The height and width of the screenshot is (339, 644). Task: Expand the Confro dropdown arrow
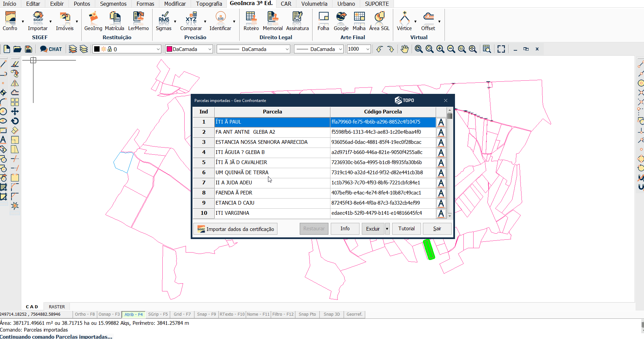point(23,22)
